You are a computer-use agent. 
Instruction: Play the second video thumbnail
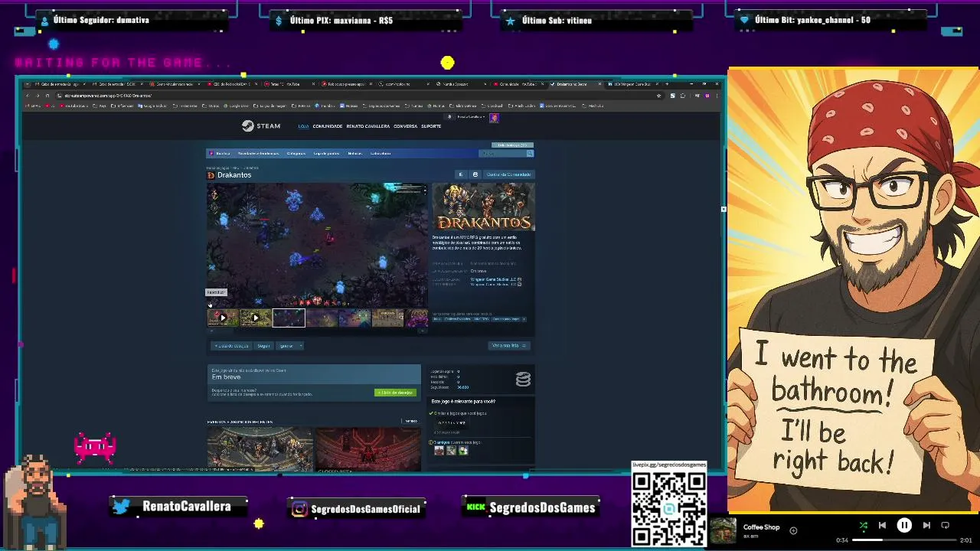click(256, 318)
